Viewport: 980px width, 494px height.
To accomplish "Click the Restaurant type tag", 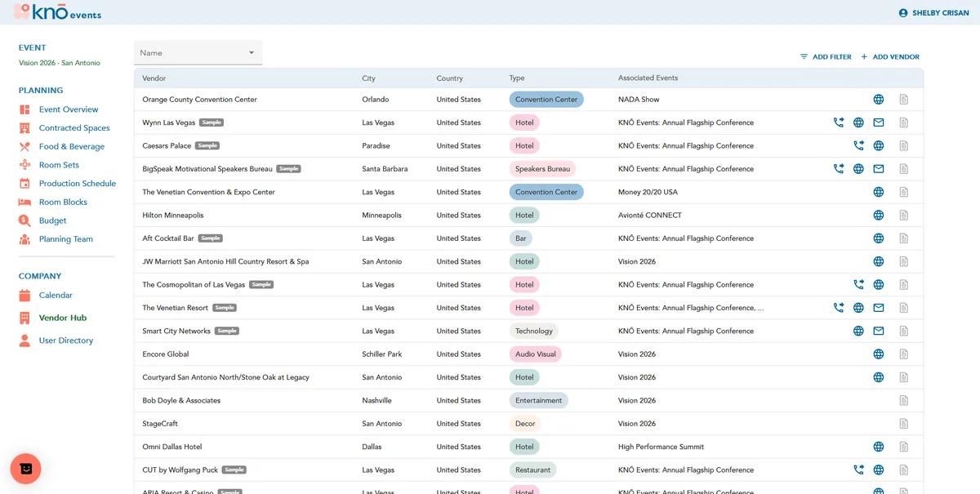I will 532,470.
